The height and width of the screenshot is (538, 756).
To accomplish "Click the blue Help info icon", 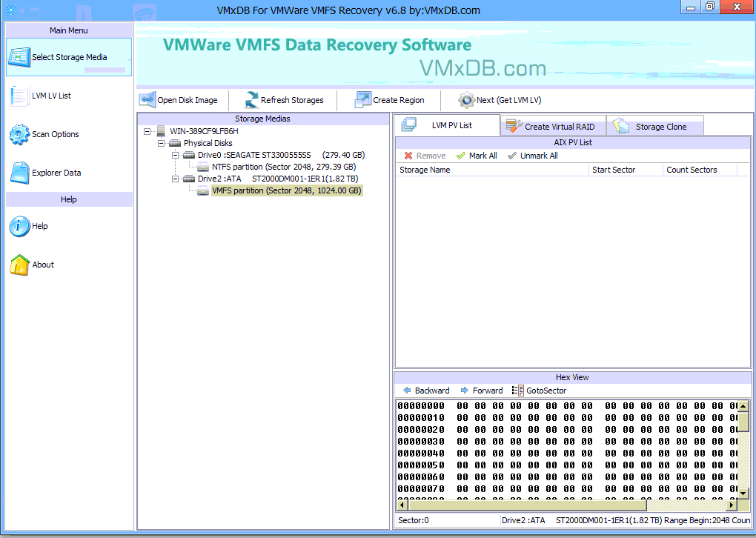I will (x=19, y=226).
